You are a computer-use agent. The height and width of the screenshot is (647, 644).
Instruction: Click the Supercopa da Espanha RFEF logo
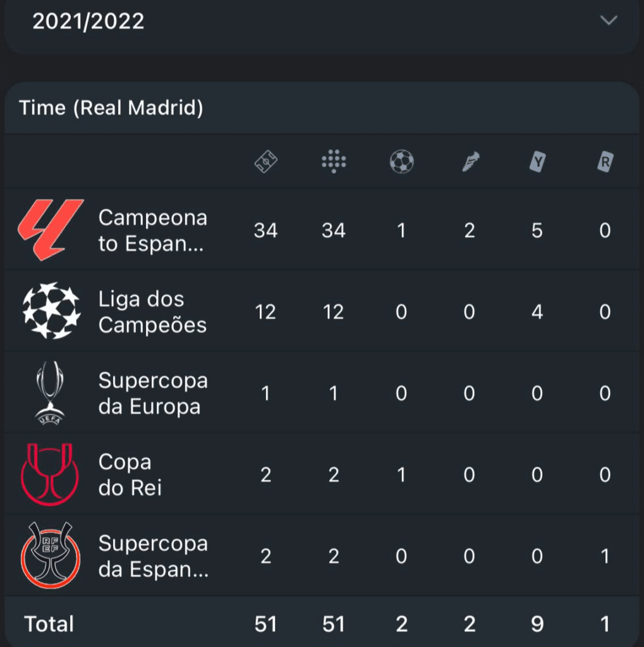coord(51,555)
